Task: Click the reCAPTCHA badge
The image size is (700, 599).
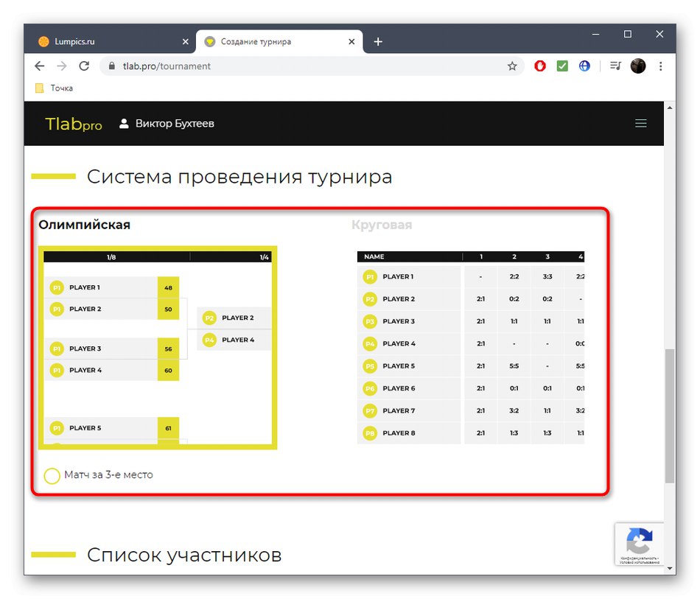Action: click(x=639, y=544)
